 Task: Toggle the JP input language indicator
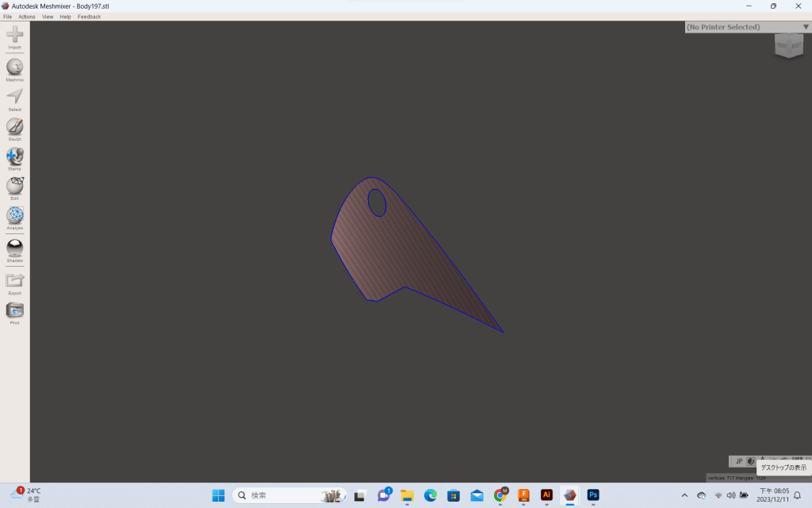coord(738,461)
